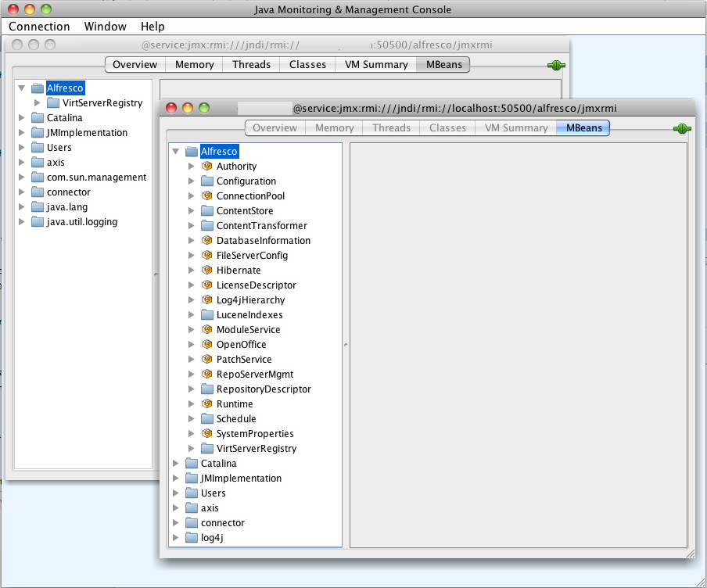Open VM Summary tab in back window

click(376, 65)
